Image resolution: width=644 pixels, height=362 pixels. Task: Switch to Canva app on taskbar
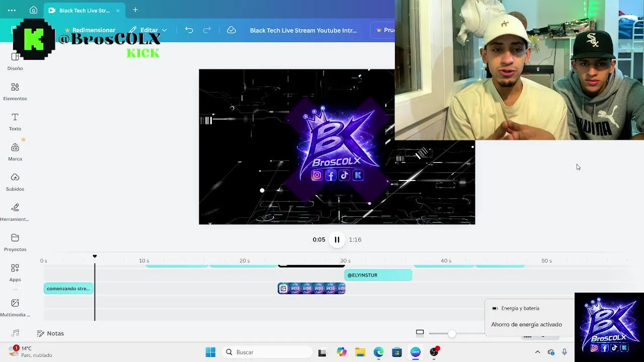416,352
